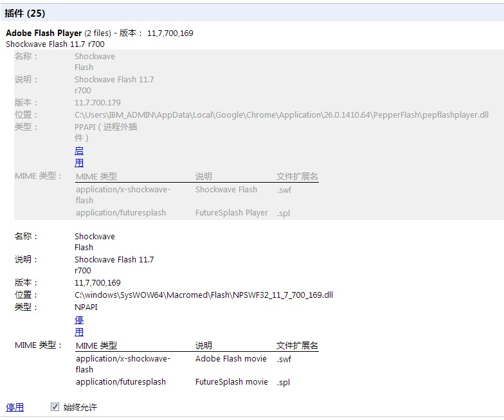Screen dimensions: 504x420
Task: Click Adobe Flash movie description cell
Action: click(x=231, y=359)
